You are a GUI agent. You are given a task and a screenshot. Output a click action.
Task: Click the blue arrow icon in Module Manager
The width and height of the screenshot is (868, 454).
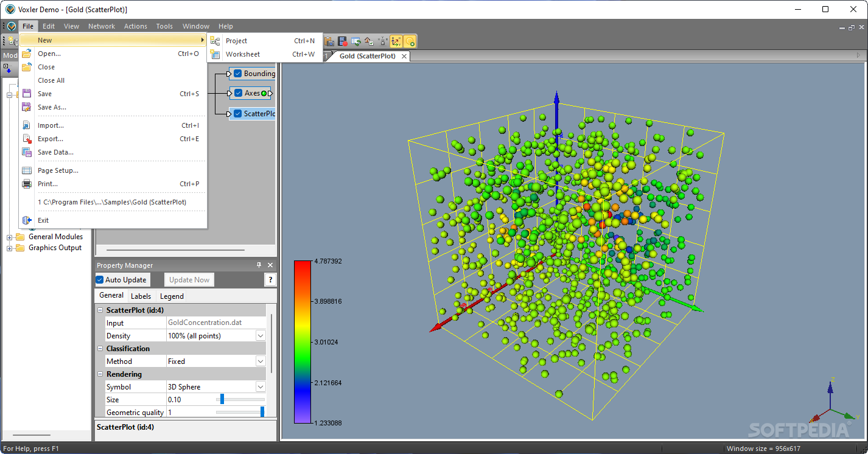coord(9,69)
